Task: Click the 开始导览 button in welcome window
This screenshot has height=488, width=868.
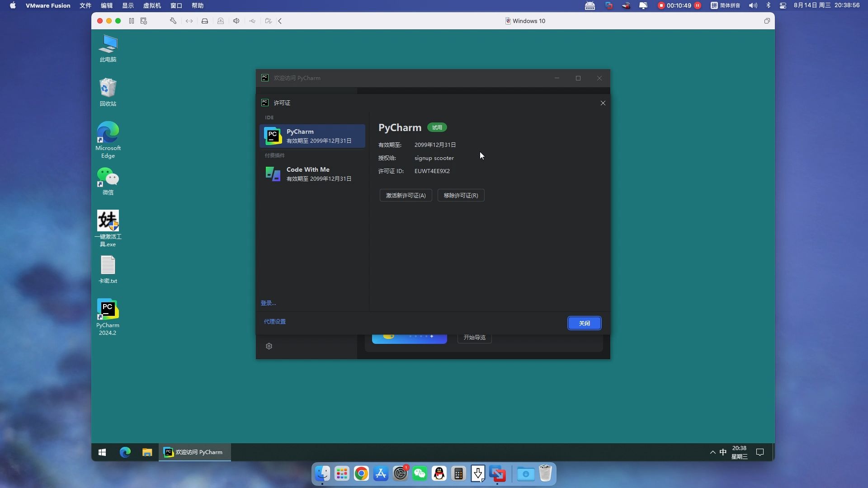Action: (474, 338)
